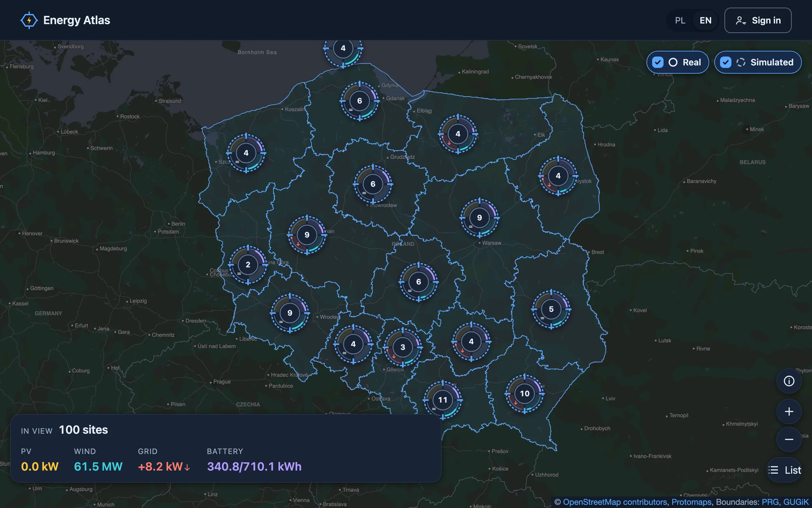
Task: Click the Energy Atlas lightning logo
Action: click(29, 20)
